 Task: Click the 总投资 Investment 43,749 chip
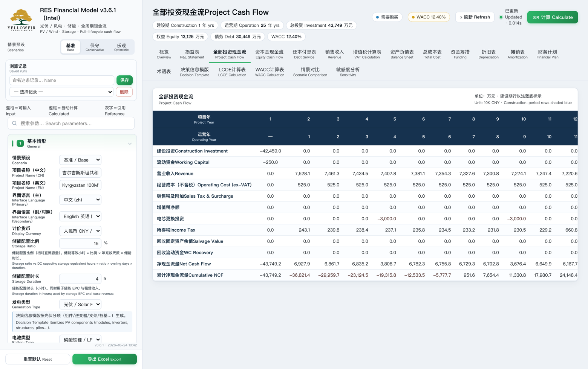(x=321, y=25)
